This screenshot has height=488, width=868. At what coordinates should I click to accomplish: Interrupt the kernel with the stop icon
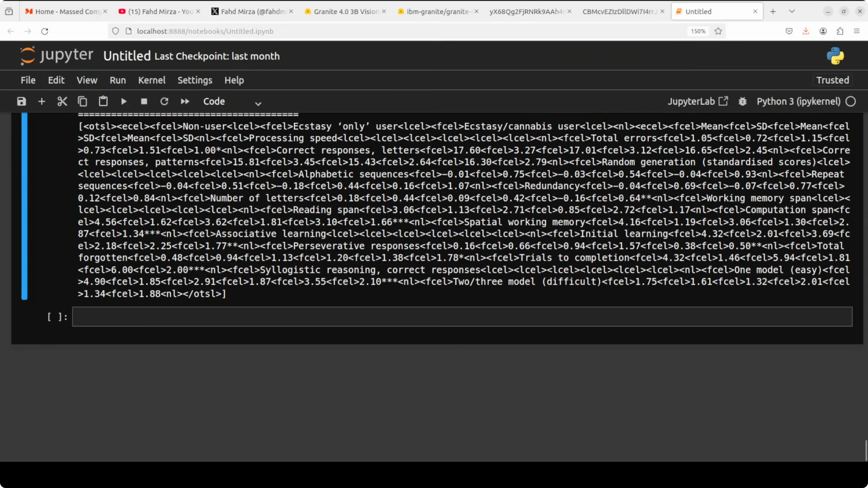click(x=144, y=101)
